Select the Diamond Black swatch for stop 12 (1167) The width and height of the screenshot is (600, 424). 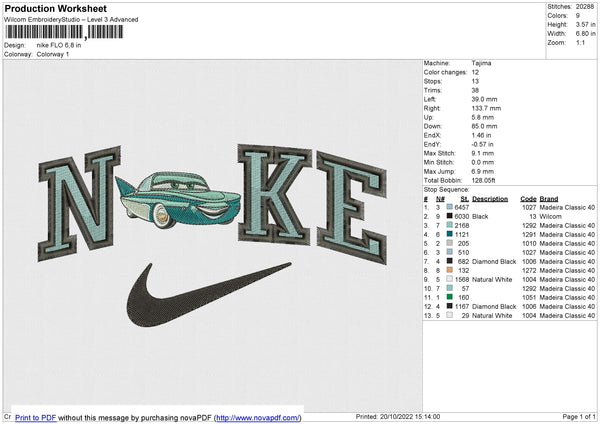pos(450,306)
